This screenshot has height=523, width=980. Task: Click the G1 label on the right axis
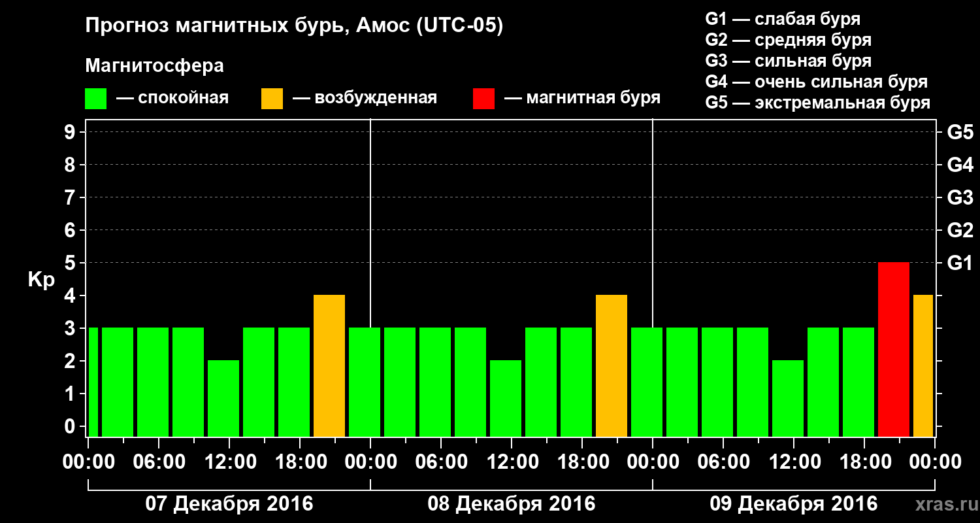coord(960,263)
